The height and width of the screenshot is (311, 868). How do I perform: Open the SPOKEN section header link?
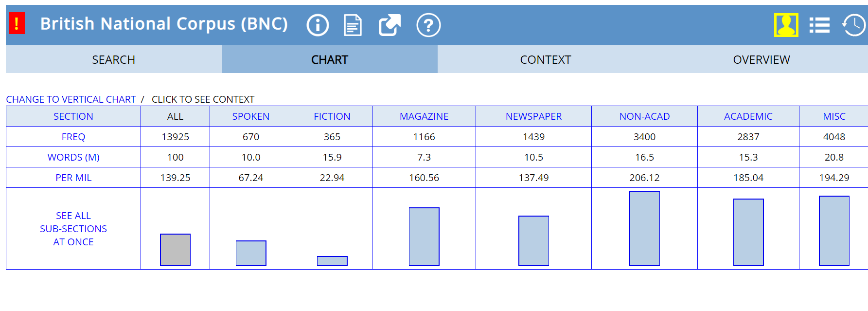point(250,116)
